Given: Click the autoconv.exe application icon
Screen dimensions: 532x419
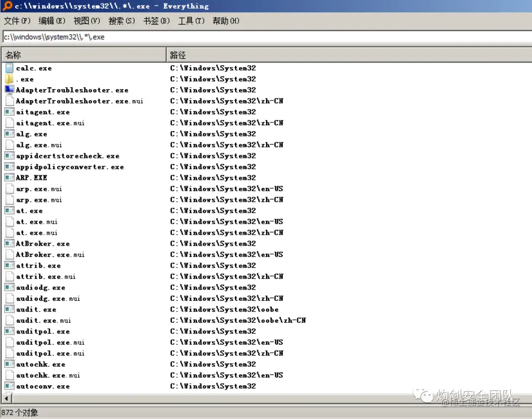Looking at the screenshot, I should pyautogui.click(x=9, y=386).
